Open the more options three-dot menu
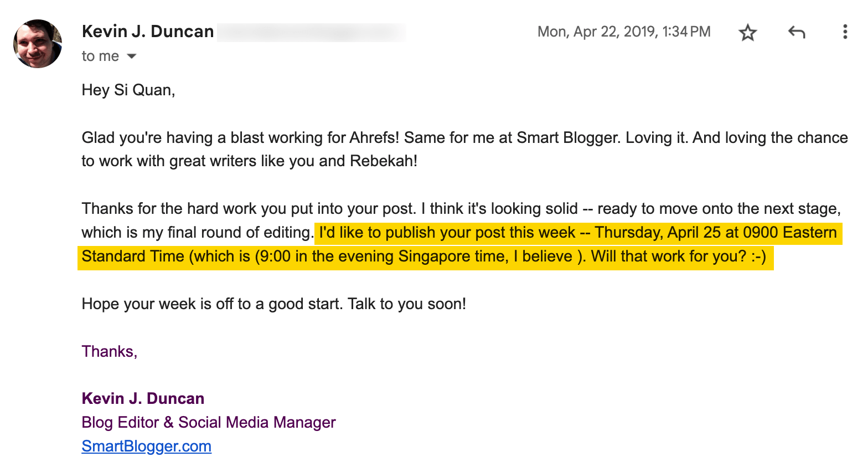 (845, 32)
